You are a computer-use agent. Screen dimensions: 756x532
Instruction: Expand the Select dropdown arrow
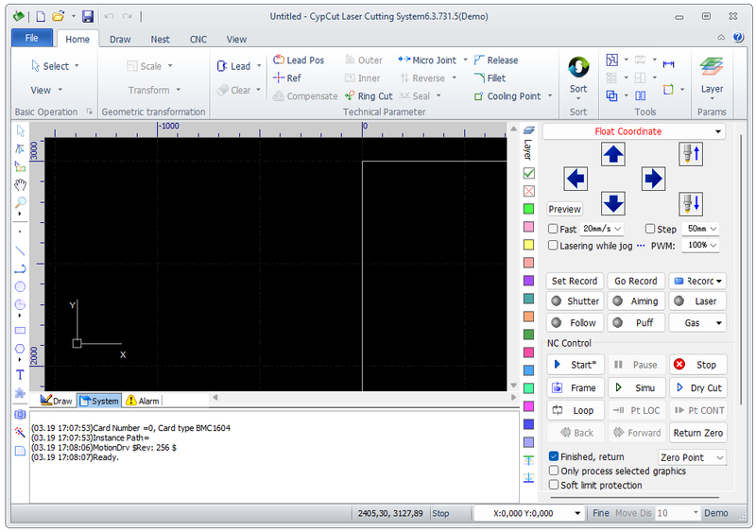pos(77,65)
